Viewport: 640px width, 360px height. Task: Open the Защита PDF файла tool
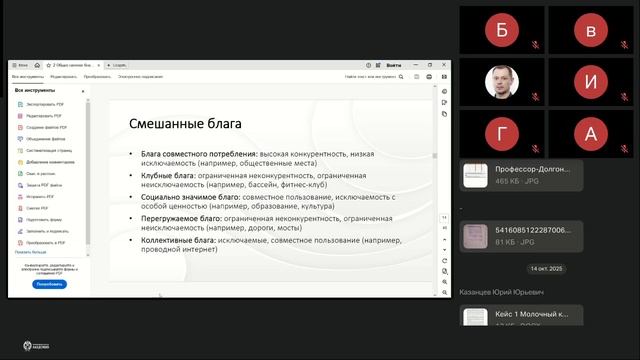pyautogui.click(x=40, y=185)
